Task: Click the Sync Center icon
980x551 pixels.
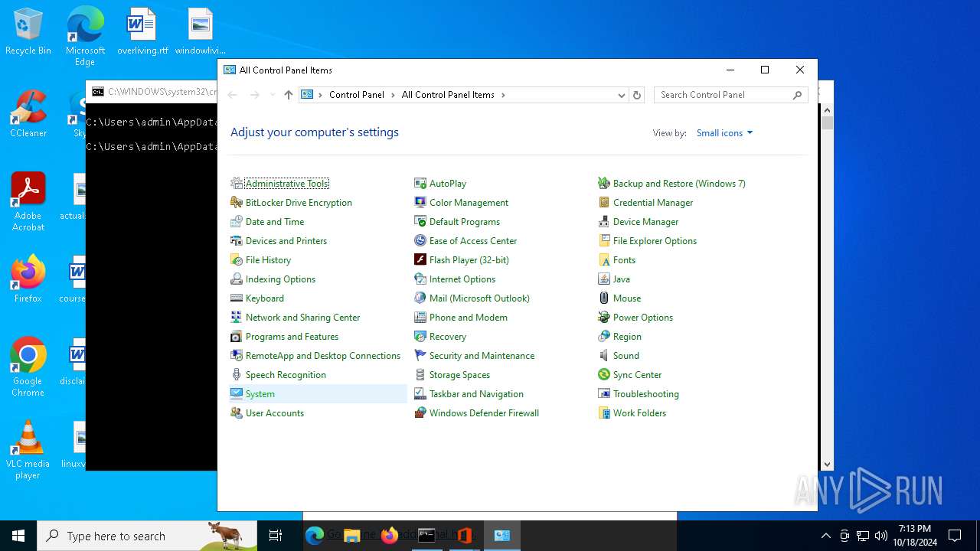Action: 604,375
